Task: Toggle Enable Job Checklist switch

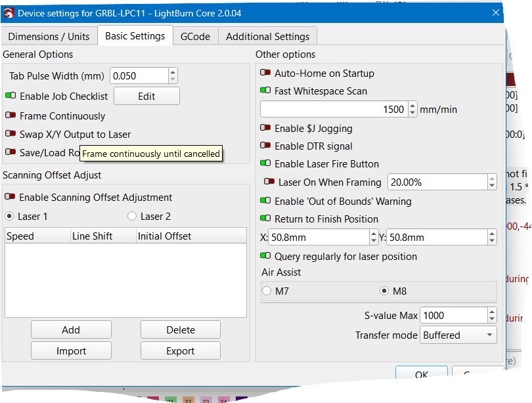Action: coord(11,96)
